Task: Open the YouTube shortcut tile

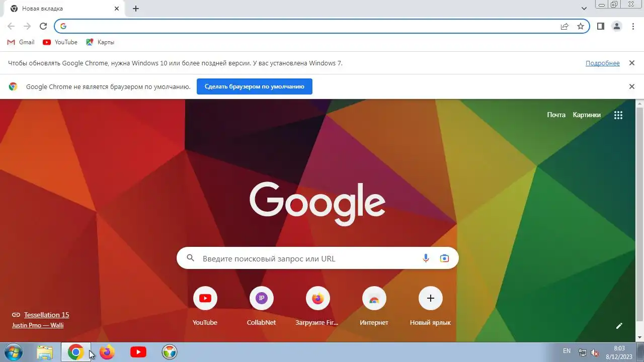Action: 205,306
